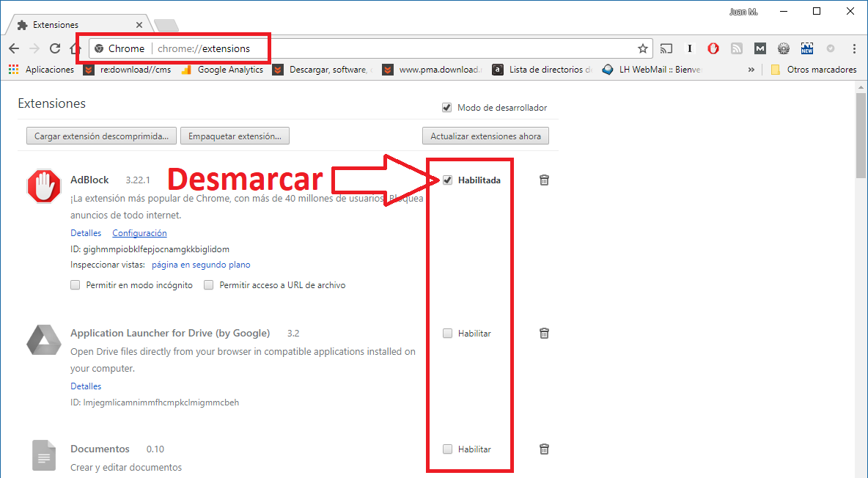Click Application Launcher for Drive title
This screenshot has height=478, width=868.
coord(170,333)
